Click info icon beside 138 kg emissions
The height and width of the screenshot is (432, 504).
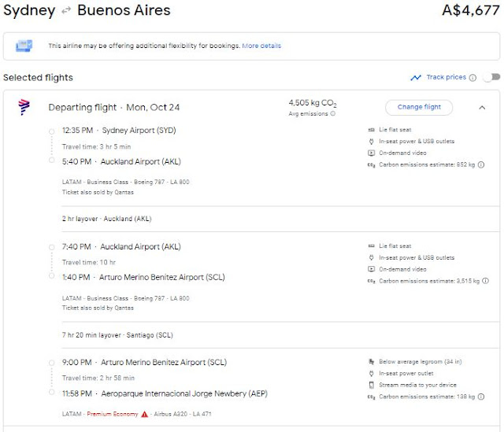tap(481, 397)
